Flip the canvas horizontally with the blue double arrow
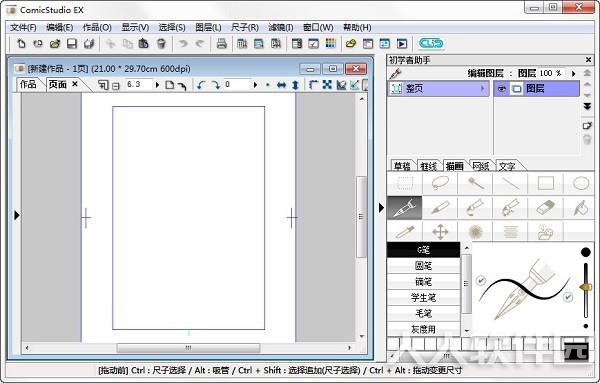 281,85
